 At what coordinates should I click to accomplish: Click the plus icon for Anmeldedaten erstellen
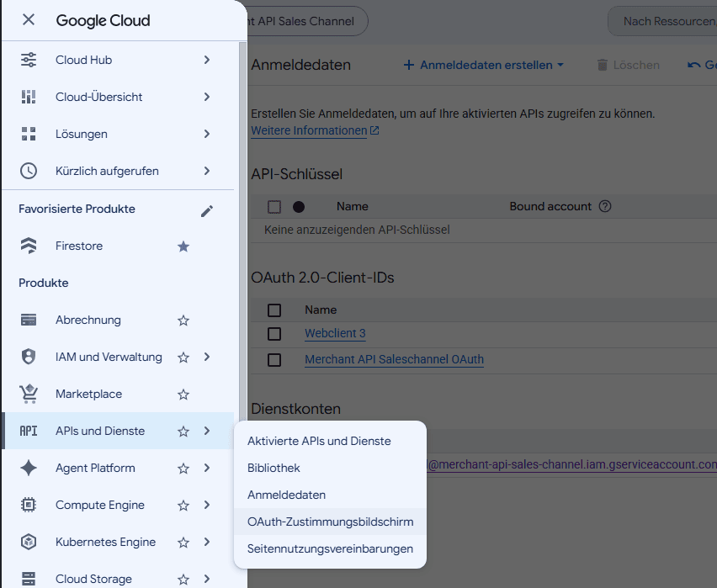[x=408, y=65]
